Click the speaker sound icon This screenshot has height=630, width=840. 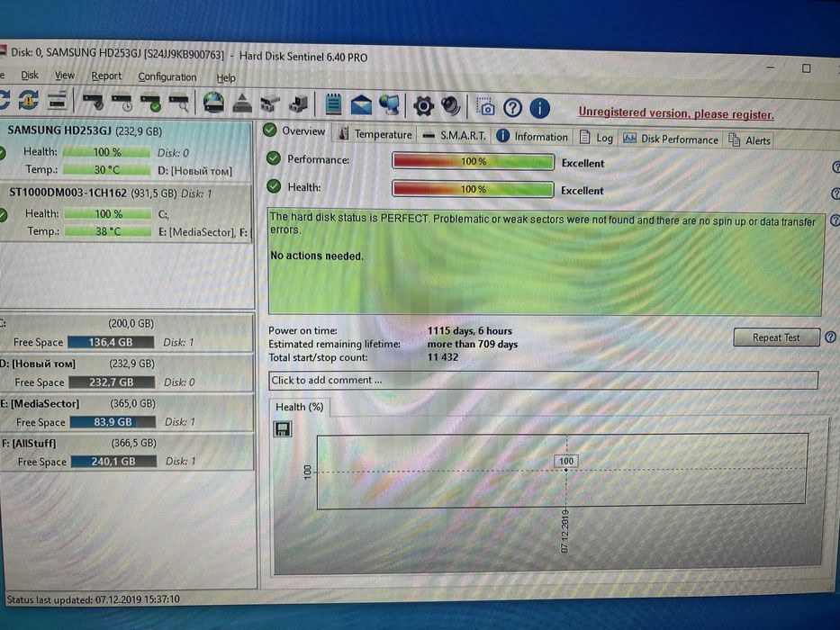(x=451, y=106)
